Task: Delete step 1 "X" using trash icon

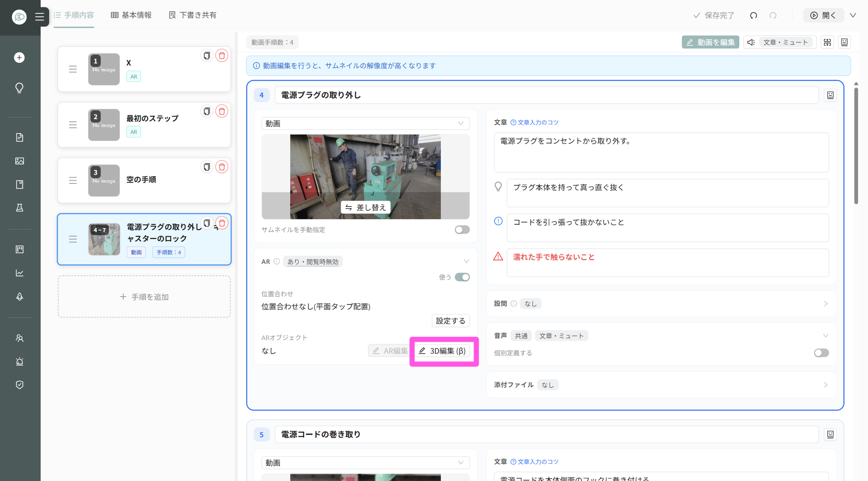Action: point(222,56)
